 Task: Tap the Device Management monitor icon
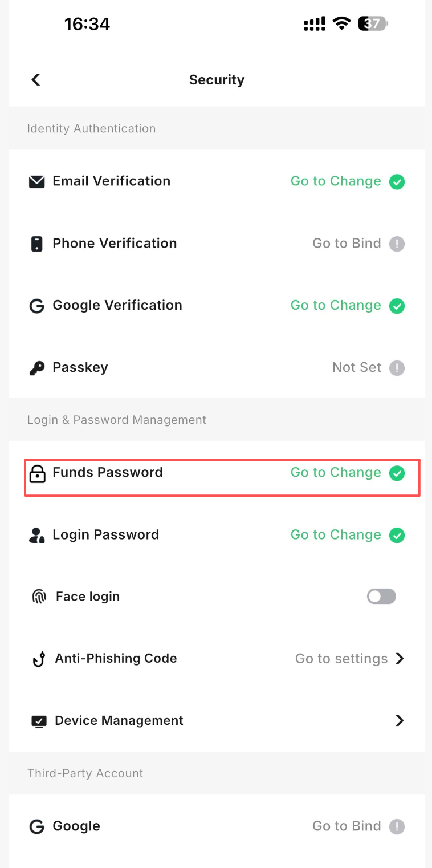coord(38,721)
